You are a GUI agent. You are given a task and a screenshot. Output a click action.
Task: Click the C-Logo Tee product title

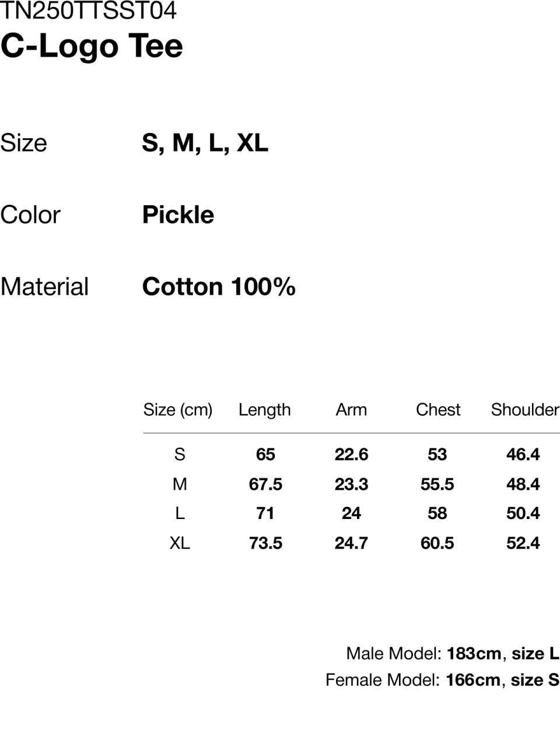(x=92, y=47)
